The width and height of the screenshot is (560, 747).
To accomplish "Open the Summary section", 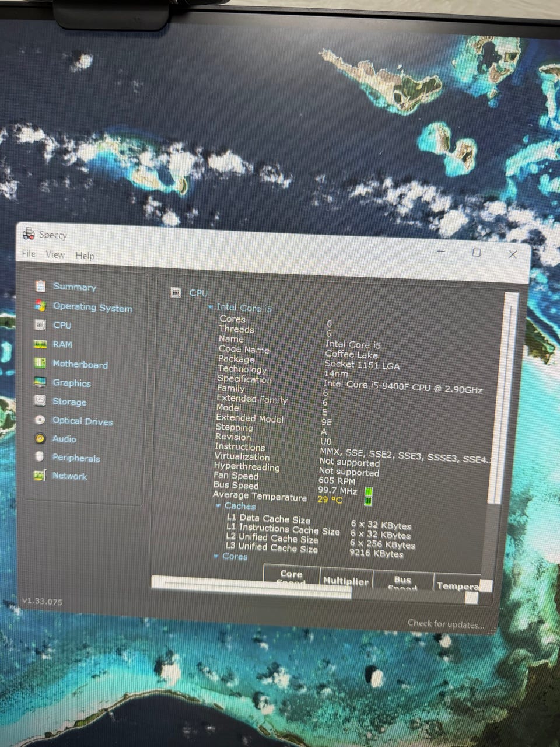I will pos(75,287).
